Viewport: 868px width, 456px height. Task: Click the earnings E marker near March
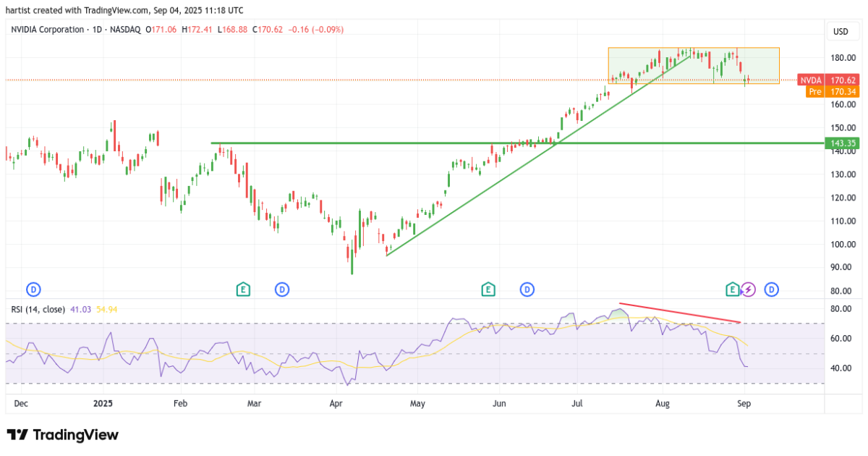click(243, 289)
